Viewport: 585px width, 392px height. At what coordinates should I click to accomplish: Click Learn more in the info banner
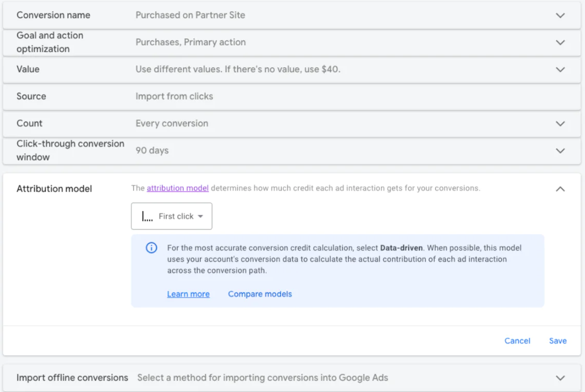[188, 294]
